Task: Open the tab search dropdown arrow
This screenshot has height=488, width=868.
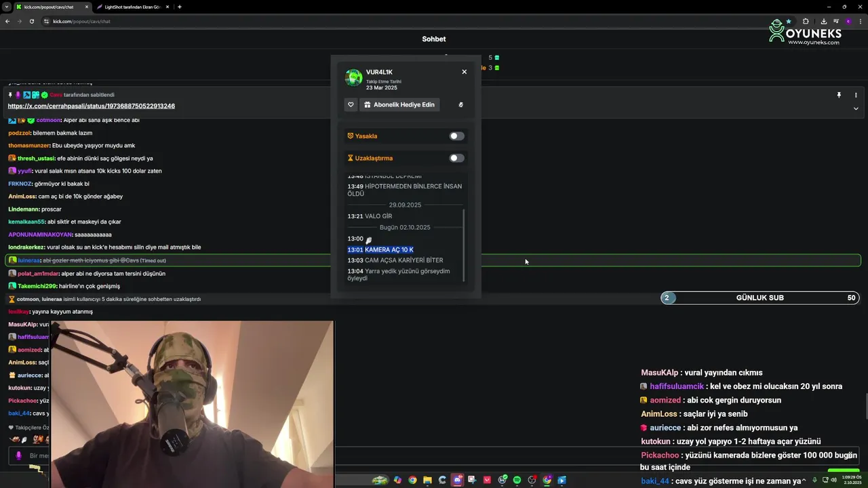Action: coord(6,7)
